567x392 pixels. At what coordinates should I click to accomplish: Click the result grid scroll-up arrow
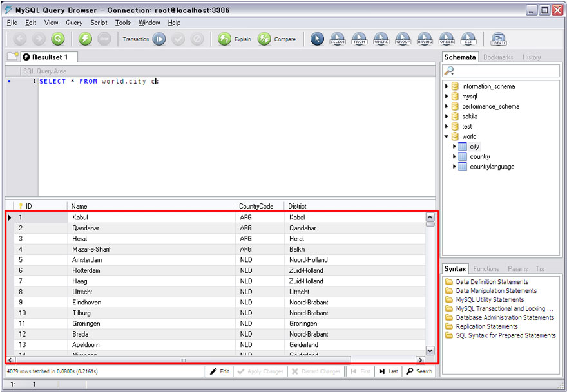coord(430,217)
